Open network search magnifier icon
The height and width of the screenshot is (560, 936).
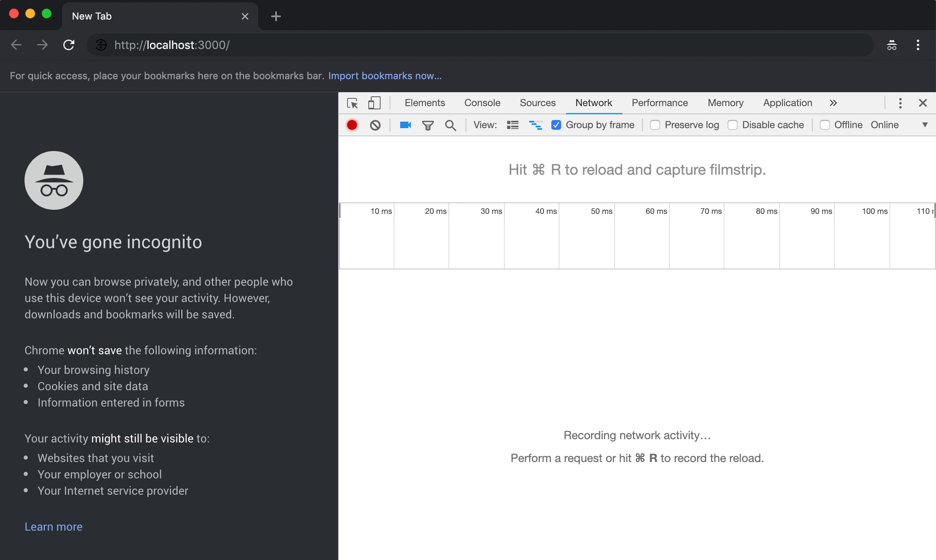(450, 125)
